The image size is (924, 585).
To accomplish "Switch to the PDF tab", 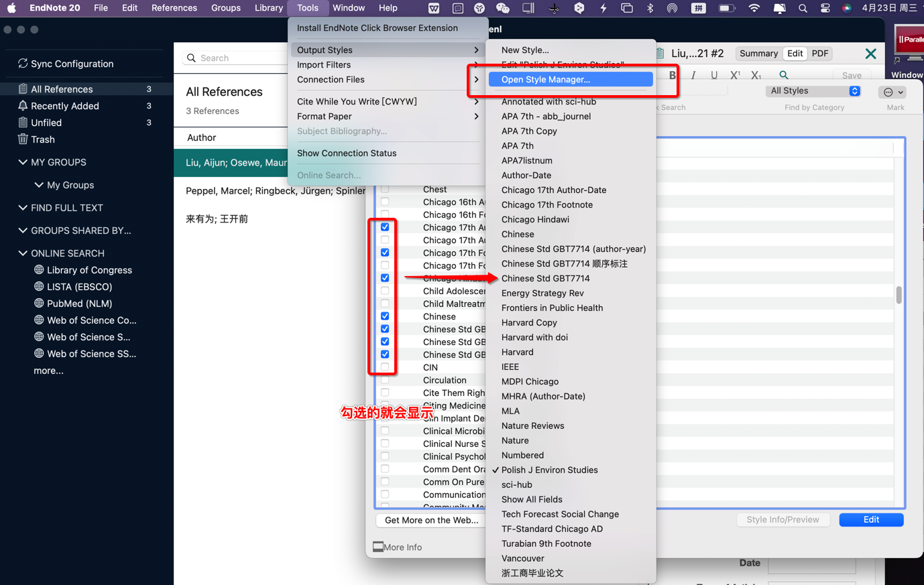I will 820,54.
